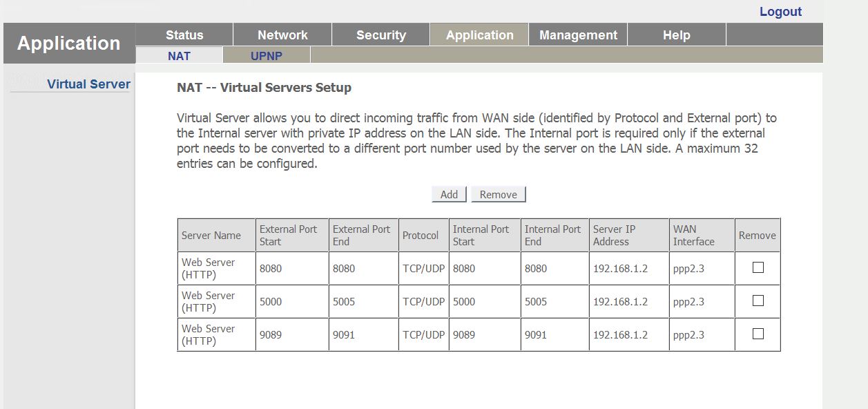Select the NAT sub-tab
This screenshot has height=409, width=868.
179,56
